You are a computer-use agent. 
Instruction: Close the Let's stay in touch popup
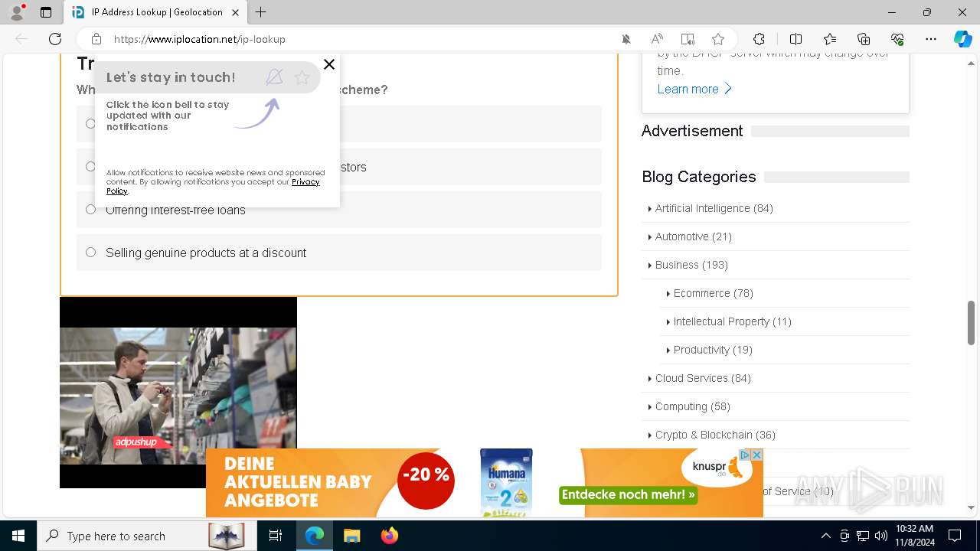point(329,64)
